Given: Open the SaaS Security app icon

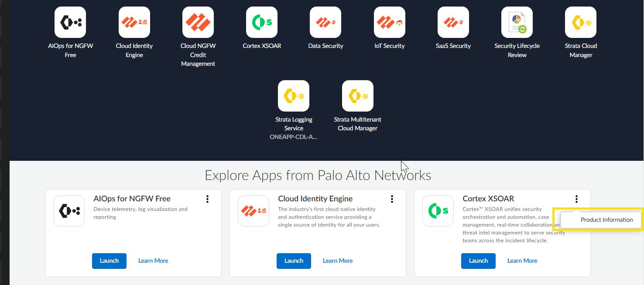Looking at the screenshot, I should (453, 22).
